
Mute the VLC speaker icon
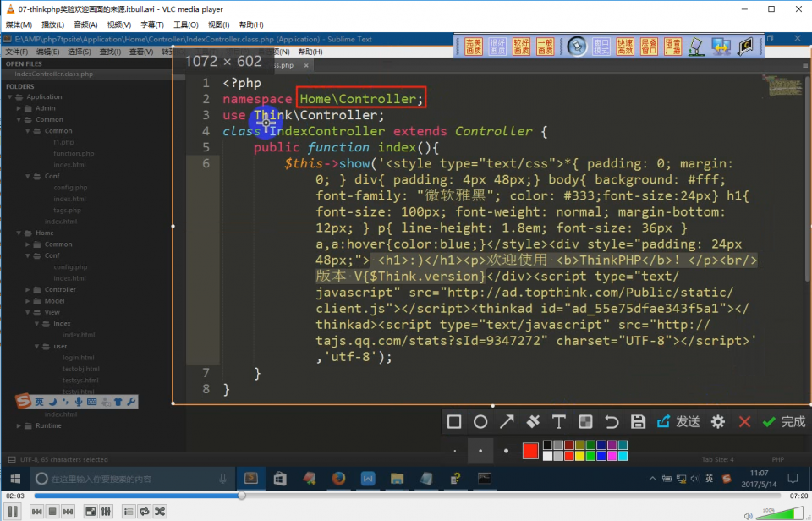pos(748,515)
